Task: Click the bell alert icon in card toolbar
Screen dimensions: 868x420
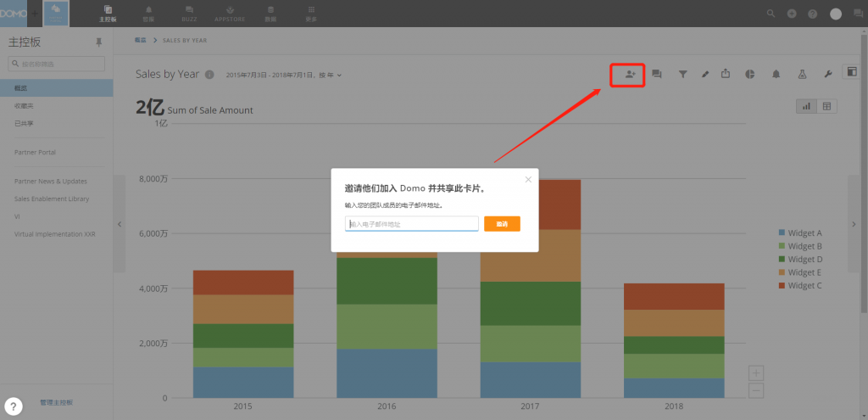Action: coord(776,75)
